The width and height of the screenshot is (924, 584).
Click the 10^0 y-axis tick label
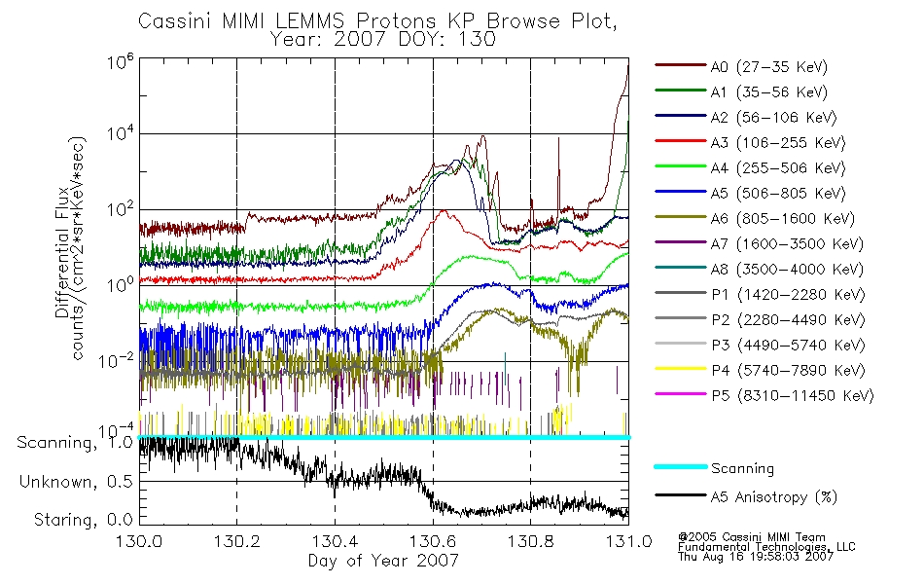[x=121, y=285]
